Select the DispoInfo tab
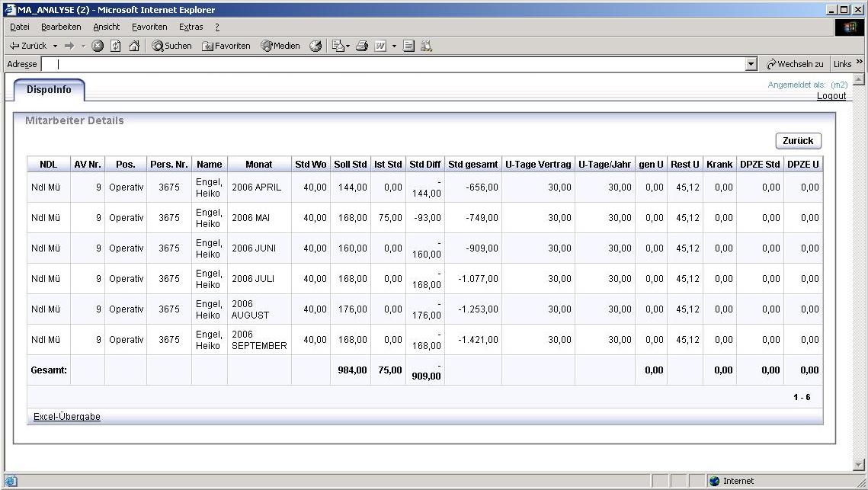This screenshot has width=868, height=490. point(49,90)
